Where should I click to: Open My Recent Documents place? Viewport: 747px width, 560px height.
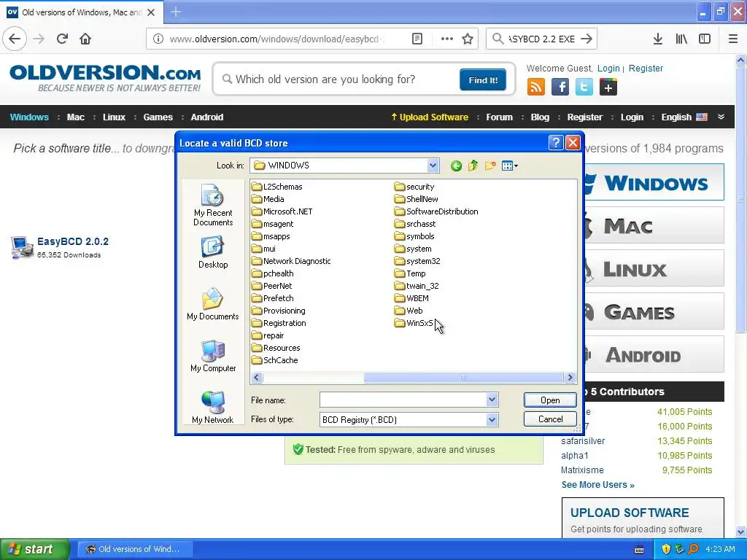click(213, 205)
